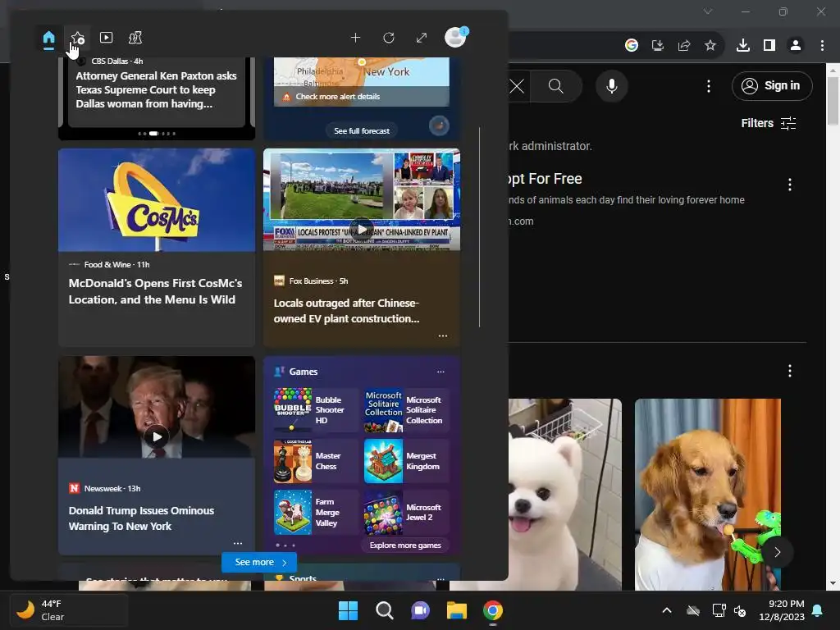This screenshot has width=840, height=630.
Task: Open the widgets profile avatar
Action: 456,38
